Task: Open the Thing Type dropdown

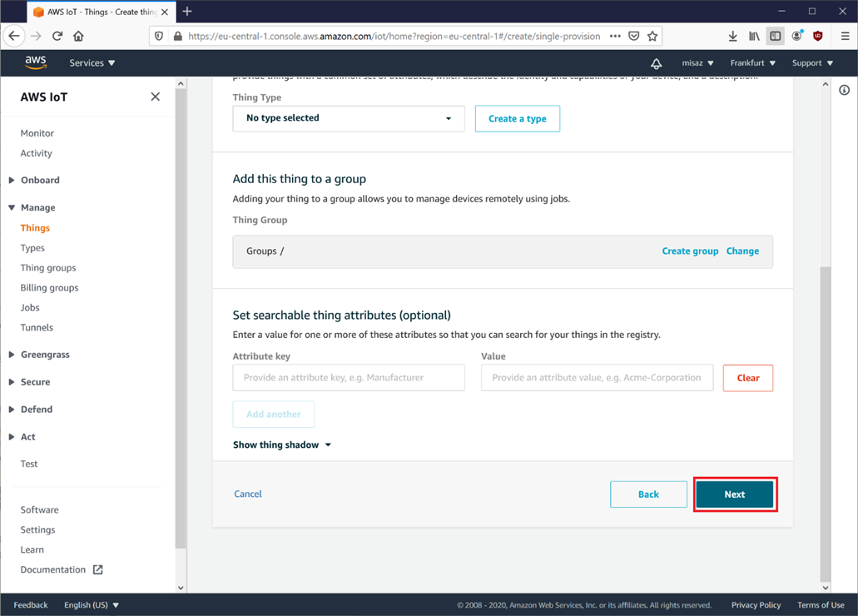Action: pos(349,118)
